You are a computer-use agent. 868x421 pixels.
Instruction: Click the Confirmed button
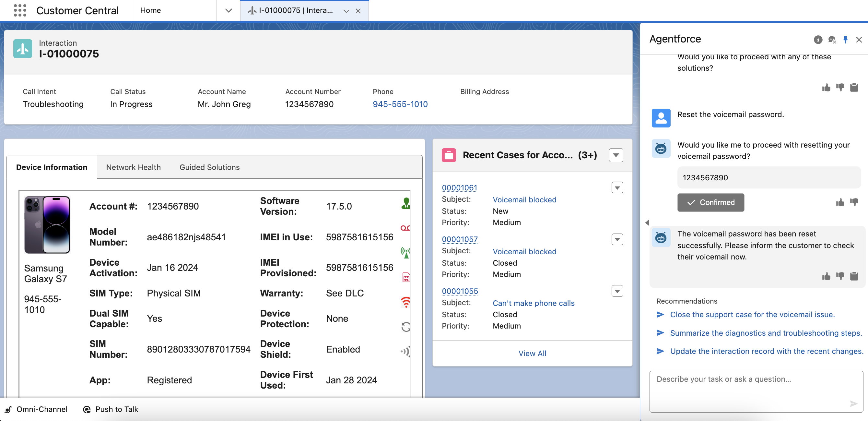pyautogui.click(x=711, y=202)
